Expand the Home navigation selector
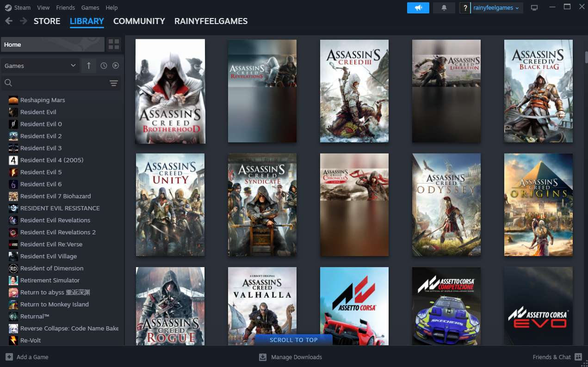The height and width of the screenshot is (367, 588). point(52,44)
